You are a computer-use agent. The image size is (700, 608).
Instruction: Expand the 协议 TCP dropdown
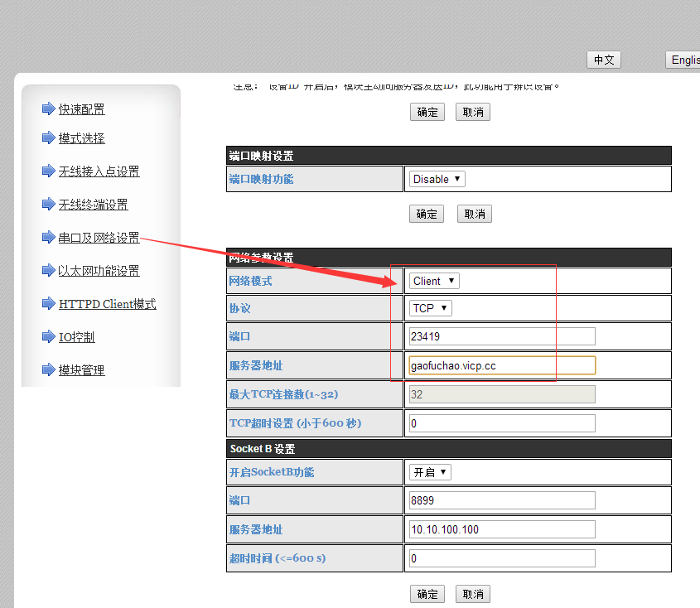431,308
